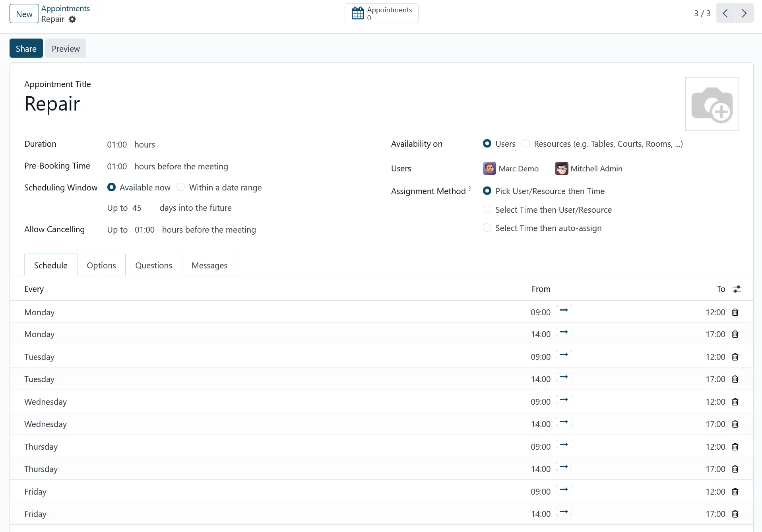Delete the Monday 09:00 schedule slot

click(x=735, y=313)
